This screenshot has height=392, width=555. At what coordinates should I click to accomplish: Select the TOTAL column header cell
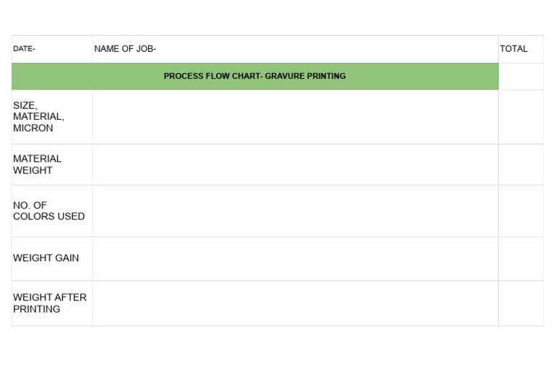[x=520, y=49]
